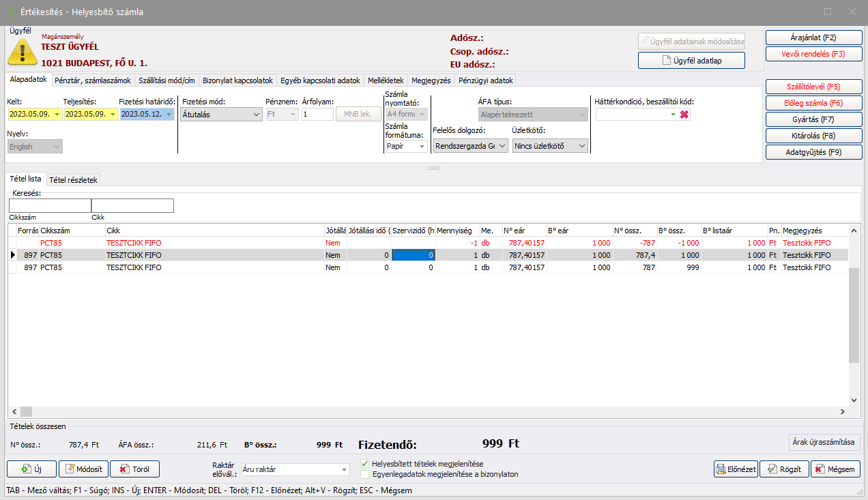Open the Ügyfél adatlap customer sheet
This screenshot has width=868, height=500.
(x=691, y=60)
